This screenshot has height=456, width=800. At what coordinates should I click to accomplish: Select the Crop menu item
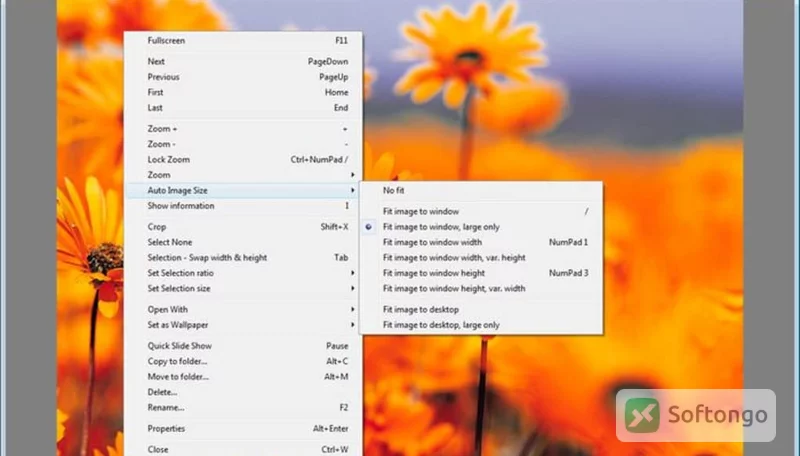[x=243, y=226]
